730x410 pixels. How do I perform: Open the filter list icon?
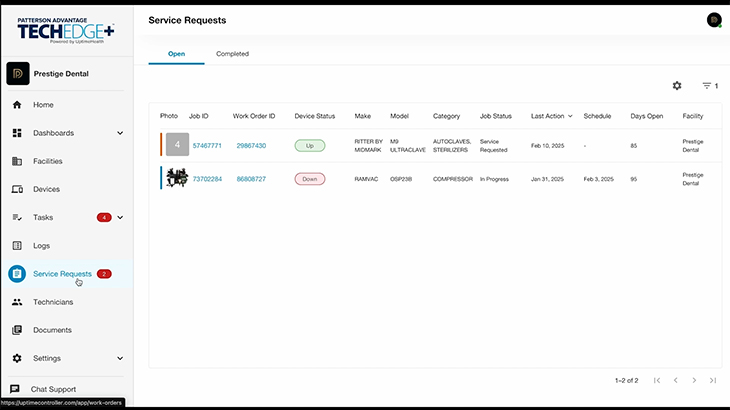click(706, 86)
